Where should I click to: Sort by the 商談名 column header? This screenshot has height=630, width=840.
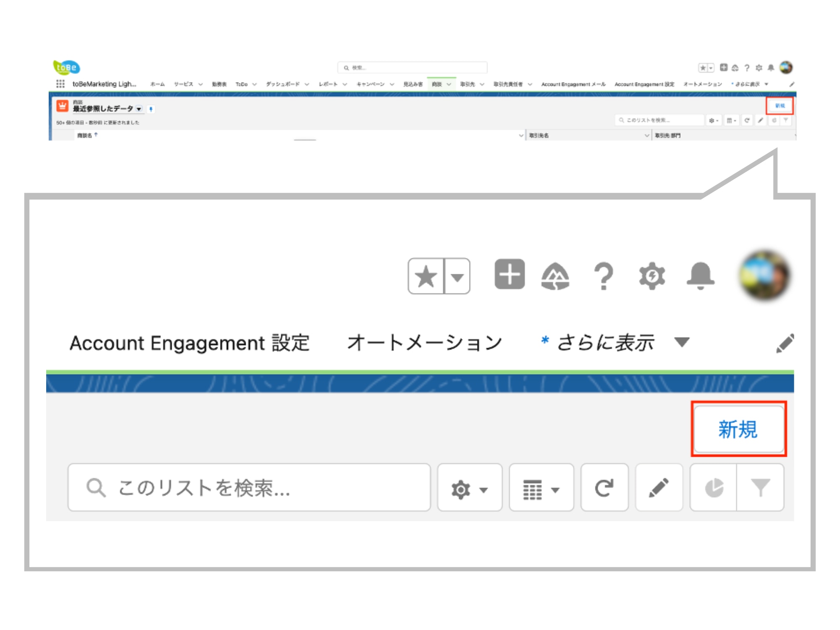click(84, 135)
